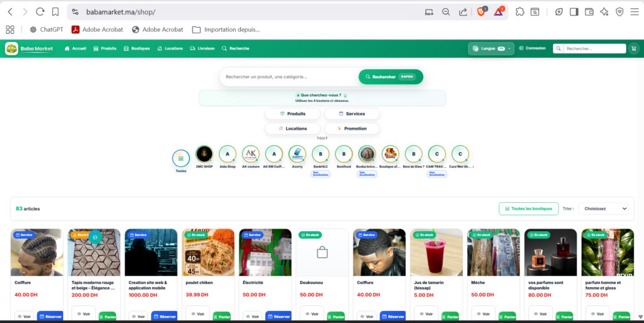
Task: Open the site settings icon in the address bar
Action: [x=75, y=12]
